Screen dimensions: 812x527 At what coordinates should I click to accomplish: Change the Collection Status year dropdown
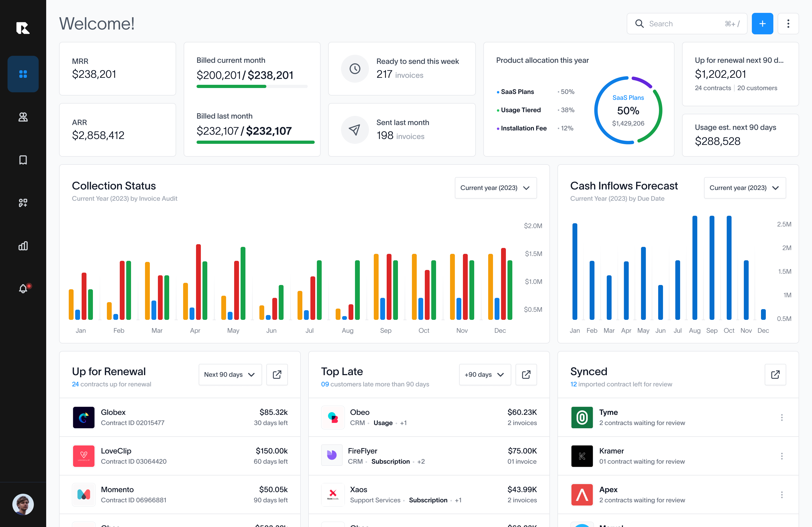[x=495, y=188]
